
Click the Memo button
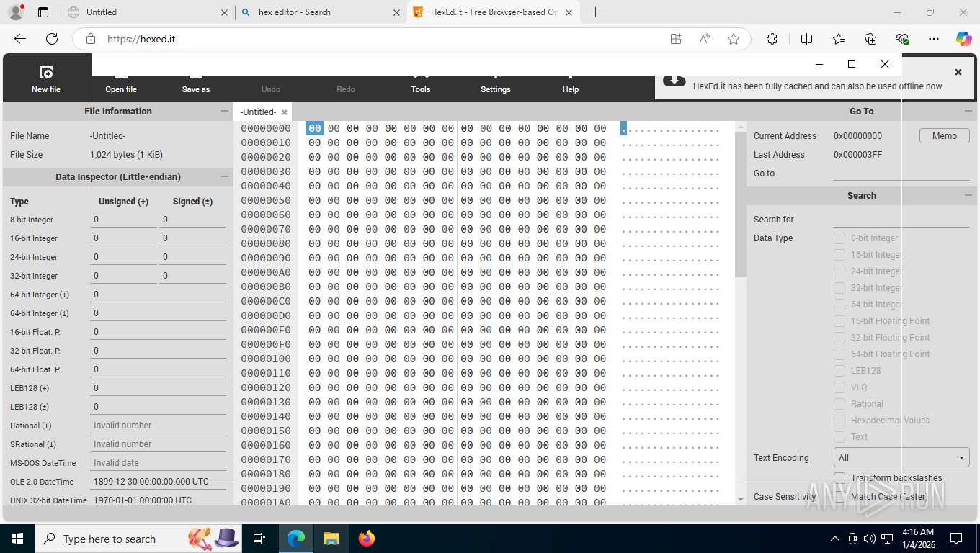pos(945,135)
